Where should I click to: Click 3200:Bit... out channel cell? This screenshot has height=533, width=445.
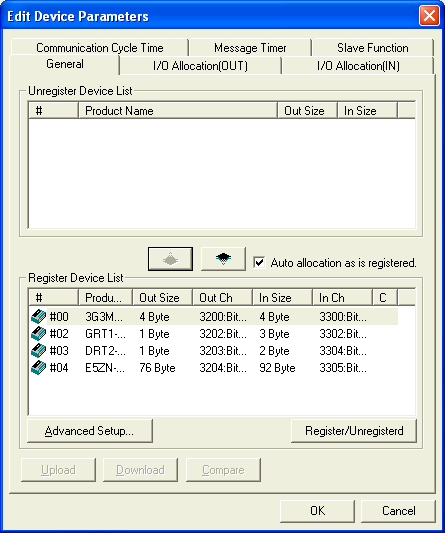223,317
